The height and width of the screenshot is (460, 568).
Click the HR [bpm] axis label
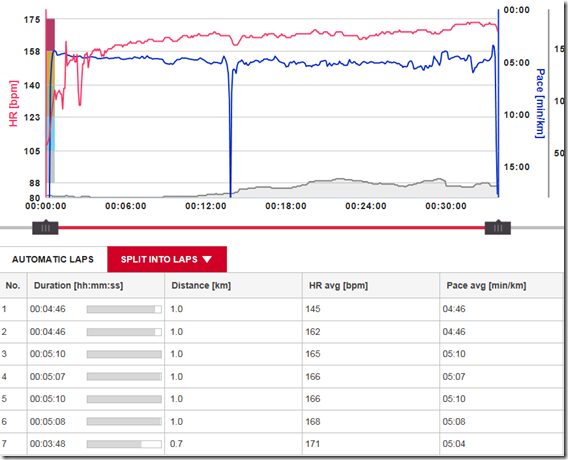[x=13, y=104]
